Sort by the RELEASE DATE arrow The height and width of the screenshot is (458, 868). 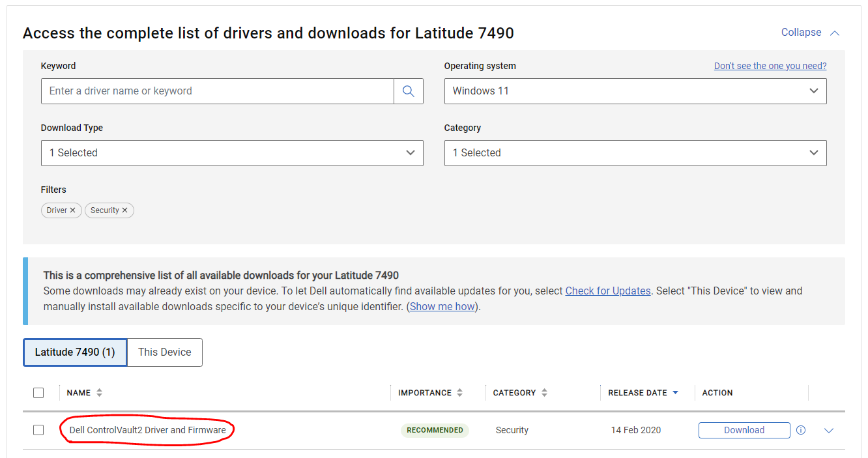pos(675,393)
